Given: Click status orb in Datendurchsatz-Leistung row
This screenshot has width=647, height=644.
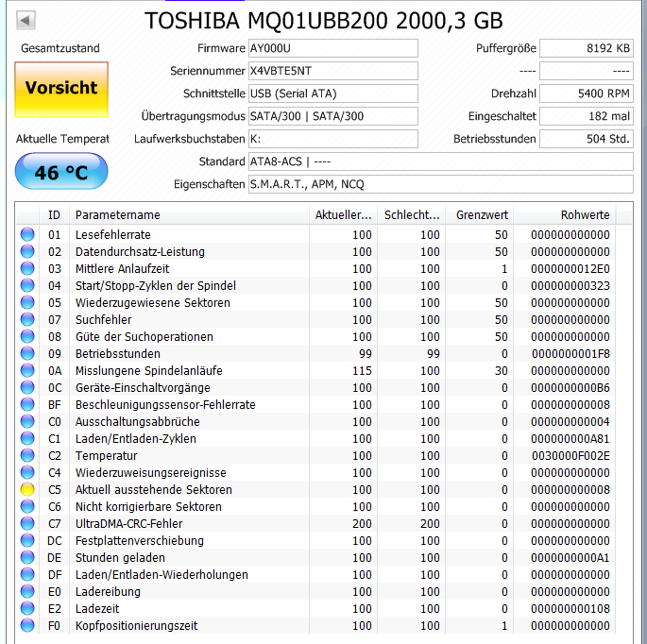Looking at the screenshot, I should coord(27,251).
